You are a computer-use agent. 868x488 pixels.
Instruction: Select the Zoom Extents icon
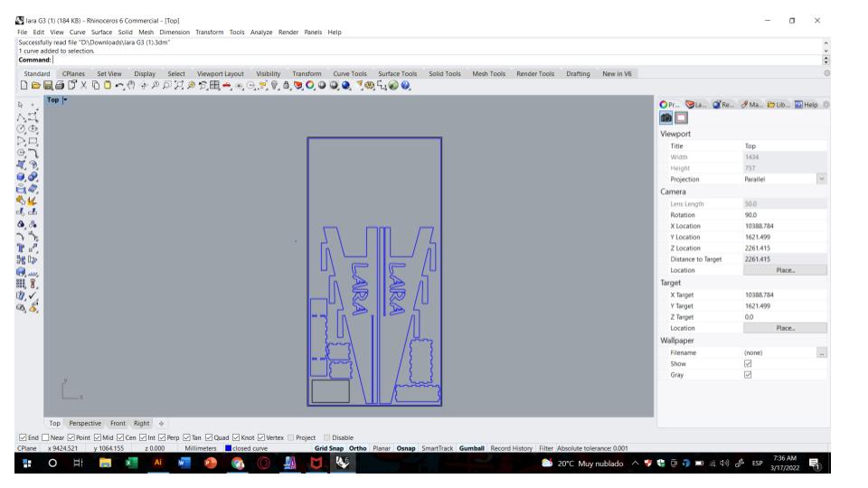(x=179, y=85)
